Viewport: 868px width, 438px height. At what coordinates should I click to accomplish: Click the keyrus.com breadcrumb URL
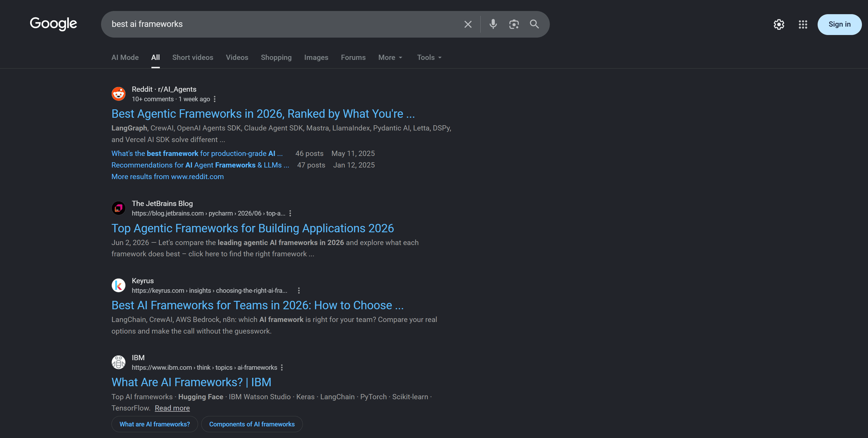pos(209,290)
